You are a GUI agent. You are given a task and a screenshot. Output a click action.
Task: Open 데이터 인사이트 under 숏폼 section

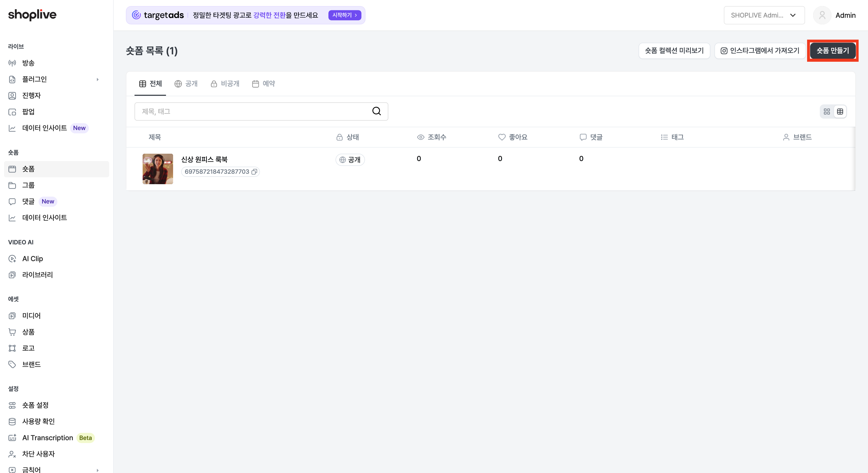56,218
